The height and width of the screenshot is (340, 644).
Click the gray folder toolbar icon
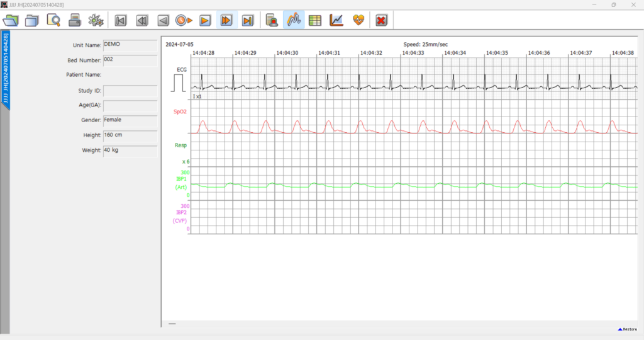point(32,20)
